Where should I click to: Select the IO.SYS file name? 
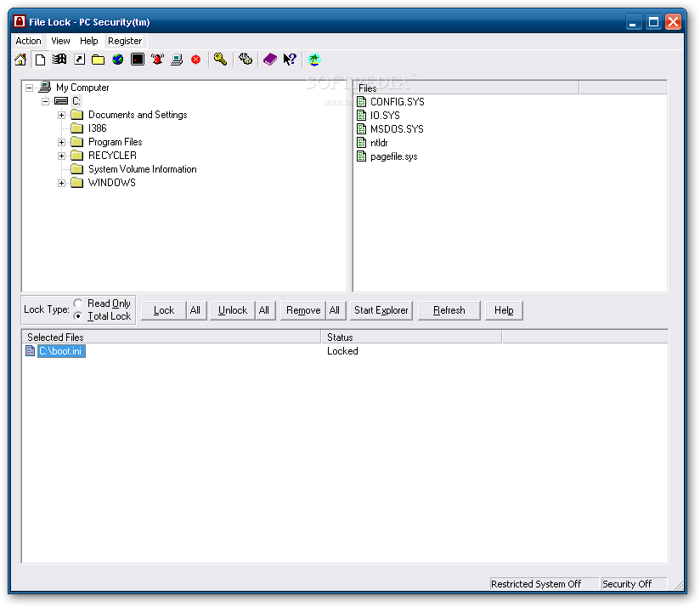click(x=385, y=116)
